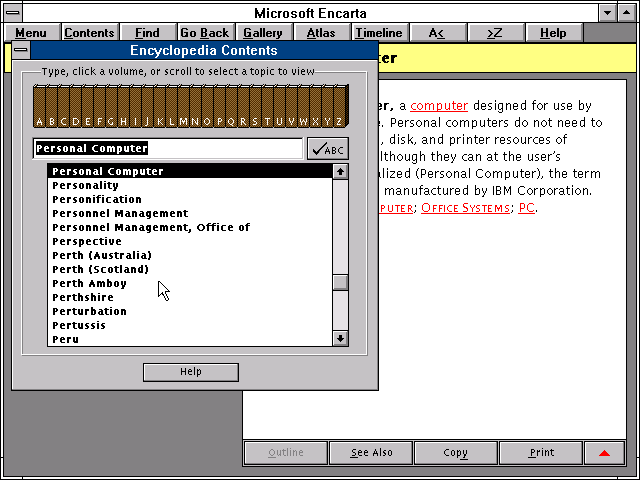Select volume X book spine

point(316,107)
